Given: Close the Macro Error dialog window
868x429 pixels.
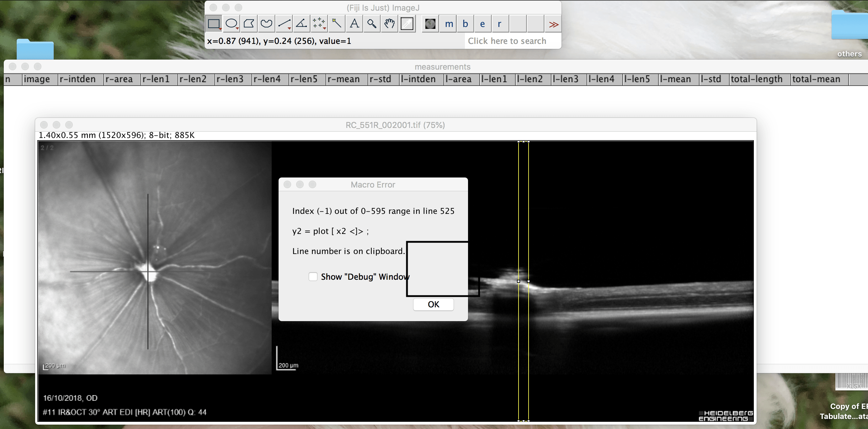Looking at the screenshot, I should coord(287,184).
